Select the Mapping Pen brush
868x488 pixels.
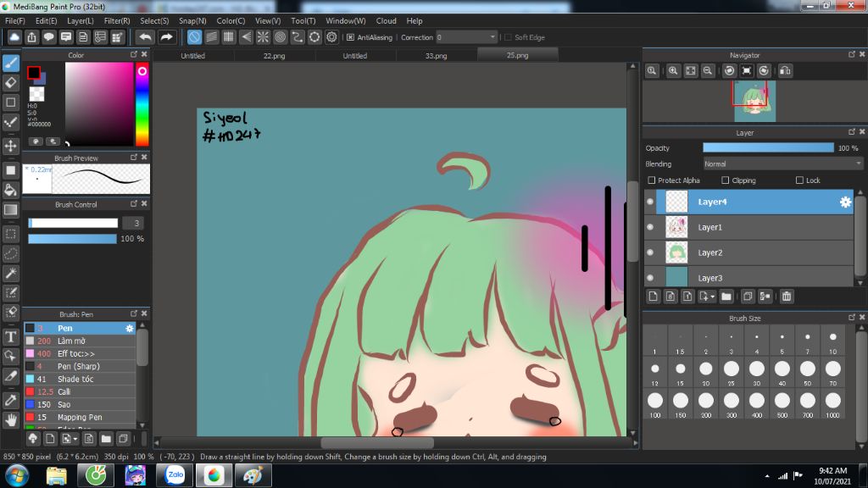pyautogui.click(x=80, y=417)
